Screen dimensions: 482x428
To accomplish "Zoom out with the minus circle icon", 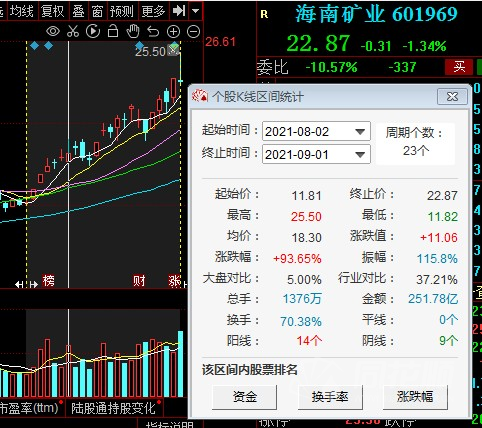I will [193, 32].
